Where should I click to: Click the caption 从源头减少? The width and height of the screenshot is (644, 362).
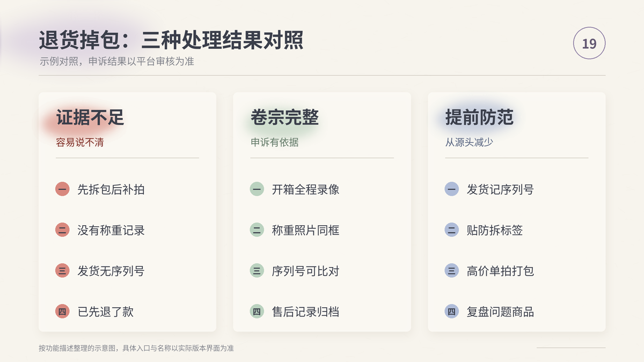469,143
